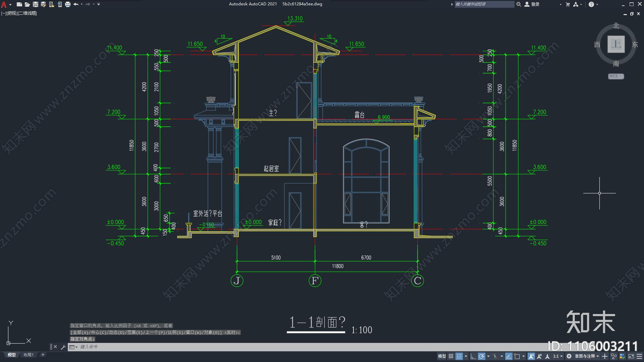This screenshot has height=362, width=644.
Task: Click Save to Web & Mobile icon
Action: pyautogui.click(x=60, y=4)
